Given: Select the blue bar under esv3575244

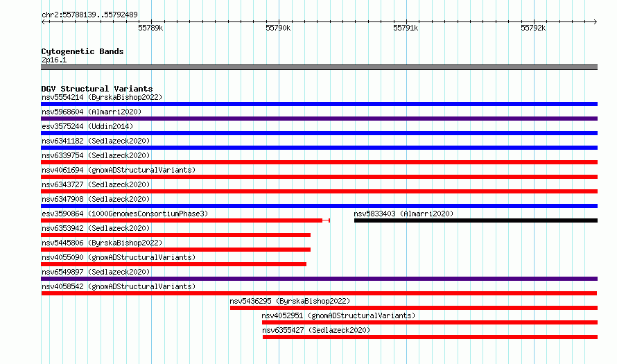Looking at the screenshot, I should pos(319,133).
